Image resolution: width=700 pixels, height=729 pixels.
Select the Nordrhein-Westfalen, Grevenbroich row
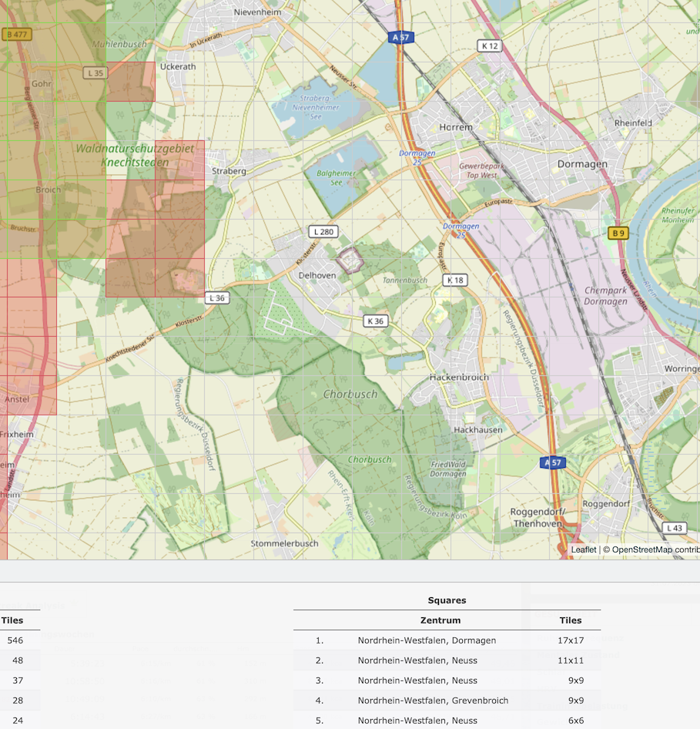click(x=433, y=700)
